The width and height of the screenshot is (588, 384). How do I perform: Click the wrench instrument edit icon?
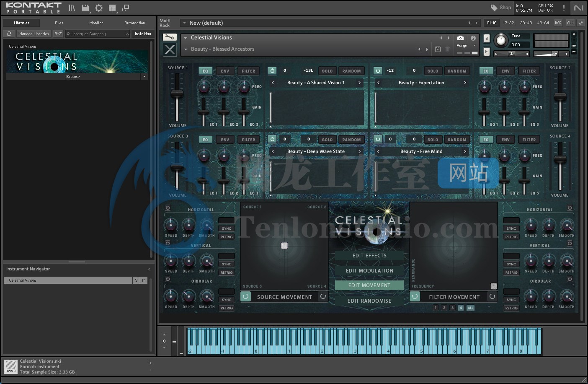click(170, 37)
